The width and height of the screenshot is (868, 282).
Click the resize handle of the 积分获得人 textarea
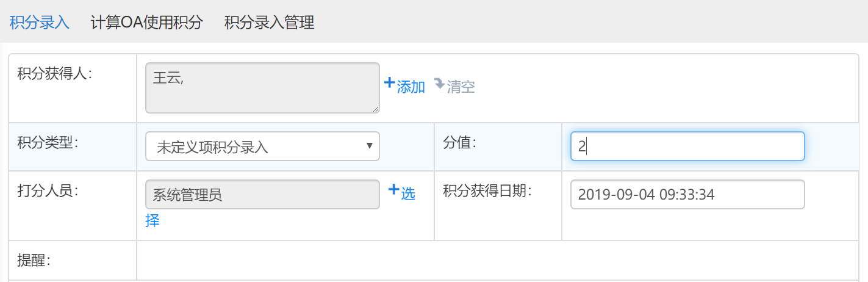(375, 109)
